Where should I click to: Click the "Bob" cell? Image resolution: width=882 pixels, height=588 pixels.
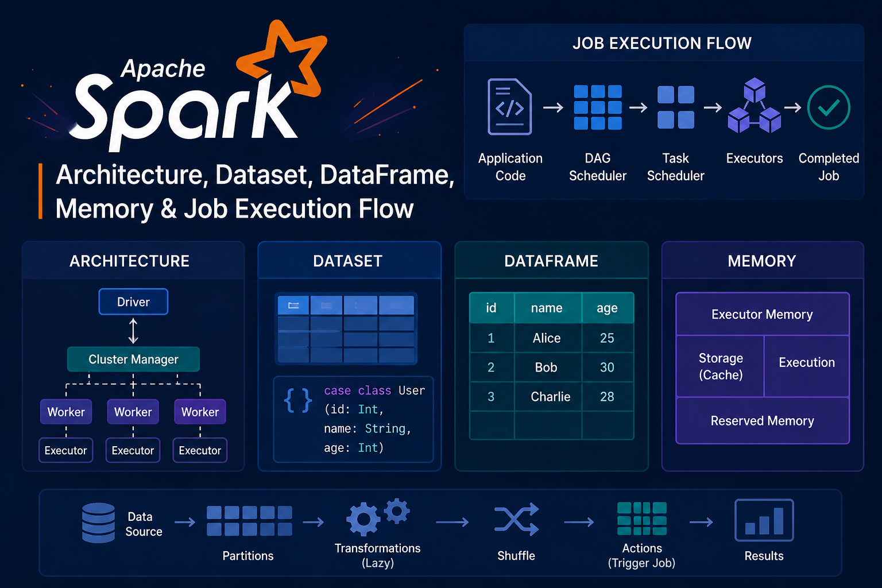pos(548,367)
